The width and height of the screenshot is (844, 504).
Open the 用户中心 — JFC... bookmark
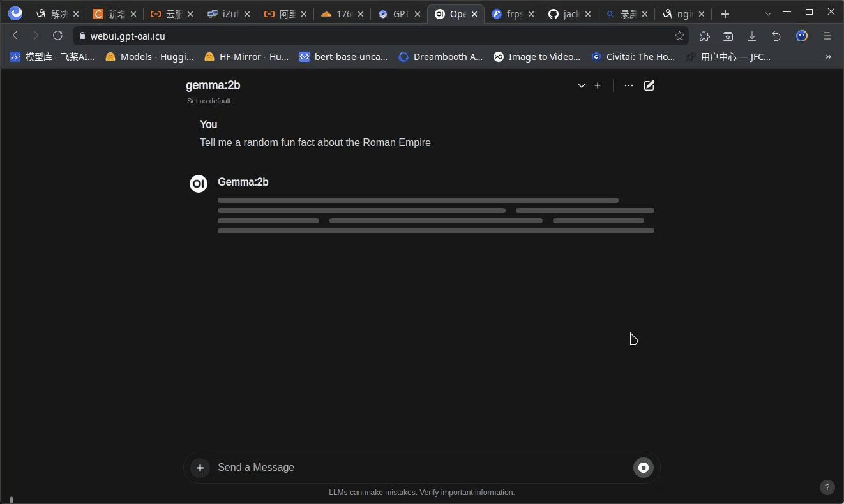(728, 57)
